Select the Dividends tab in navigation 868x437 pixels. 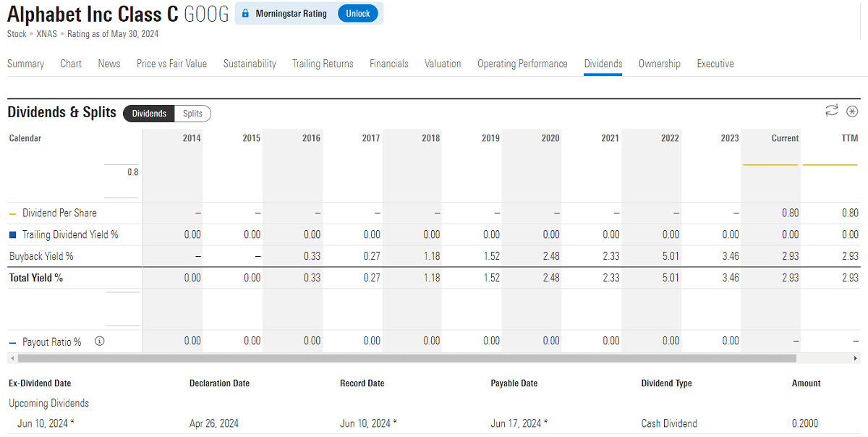pyautogui.click(x=603, y=64)
